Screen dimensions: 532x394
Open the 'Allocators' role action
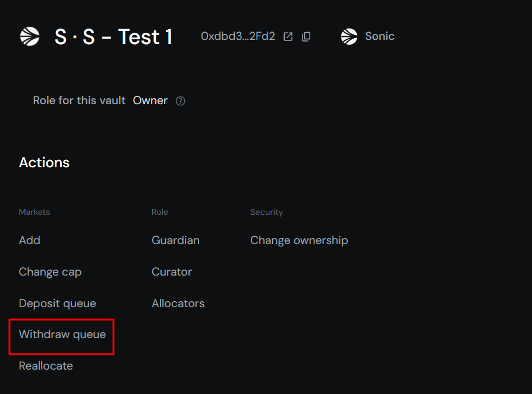pyautogui.click(x=178, y=303)
